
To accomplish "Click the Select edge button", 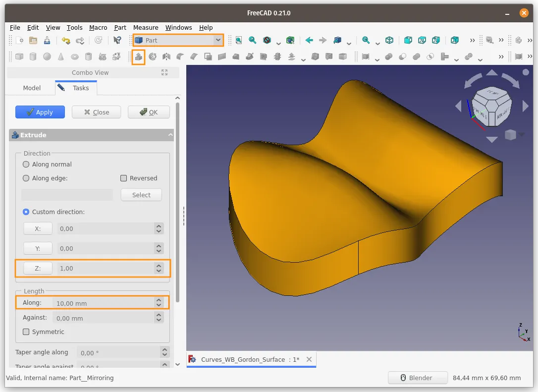I will 141,195.
